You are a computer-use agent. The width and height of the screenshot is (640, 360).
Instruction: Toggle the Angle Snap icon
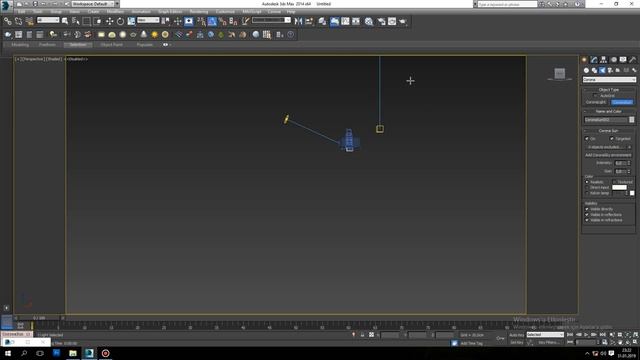(212, 21)
